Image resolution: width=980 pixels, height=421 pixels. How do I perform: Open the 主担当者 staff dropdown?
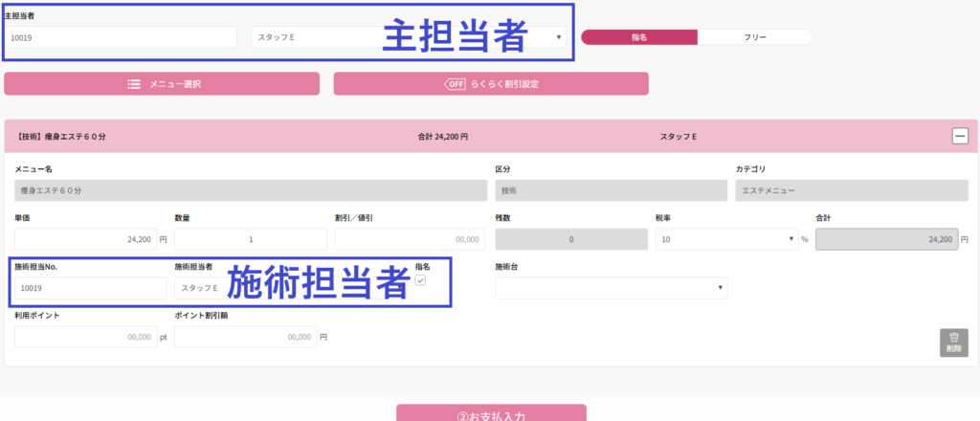[x=409, y=37]
